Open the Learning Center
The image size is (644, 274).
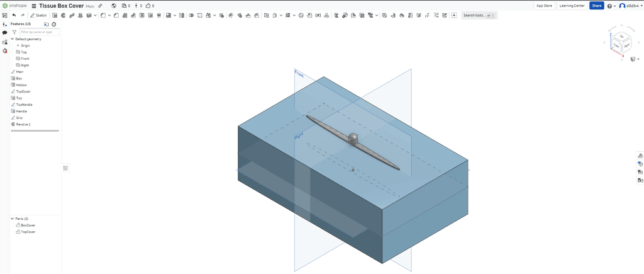pyautogui.click(x=572, y=6)
